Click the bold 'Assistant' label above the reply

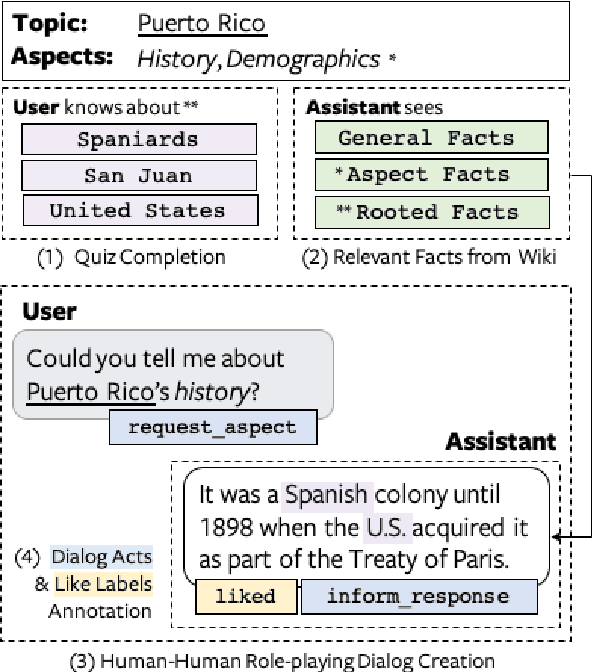501,441
